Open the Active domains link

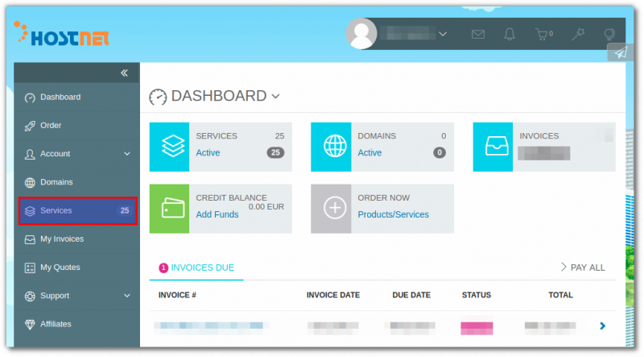[x=369, y=152]
